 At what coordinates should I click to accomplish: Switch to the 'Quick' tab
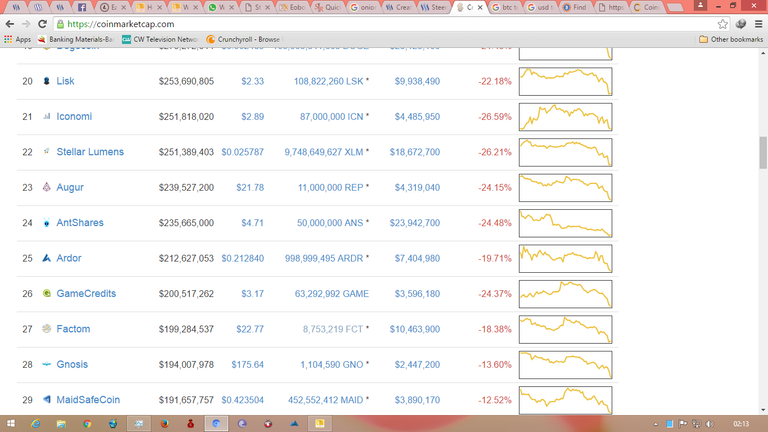(328, 7)
